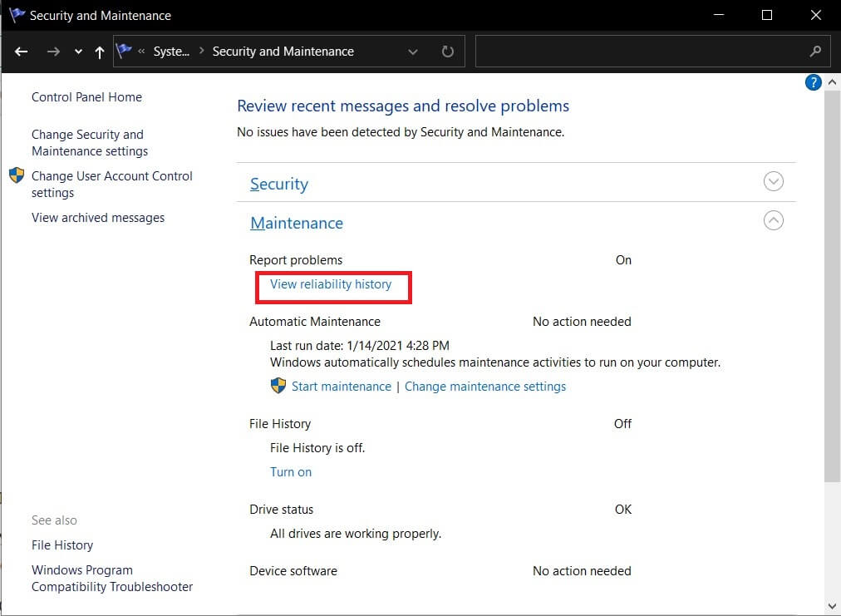
Task: Expand the Security section chevron
Action: tap(774, 181)
